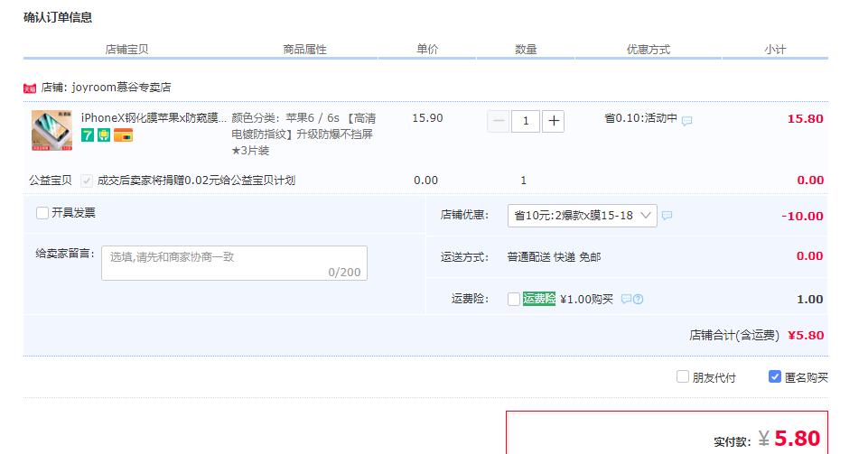
Task: Enable the 朋友代付 friend-pay checkbox
Action: click(x=683, y=377)
